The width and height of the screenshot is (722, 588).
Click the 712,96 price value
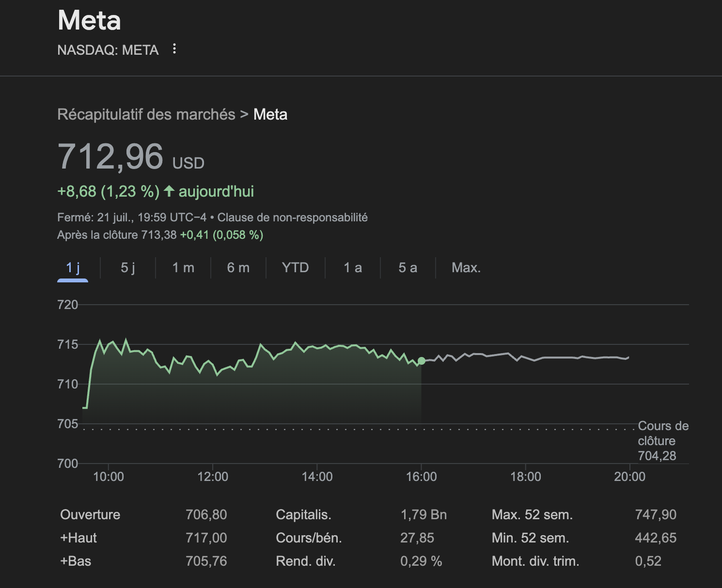110,156
